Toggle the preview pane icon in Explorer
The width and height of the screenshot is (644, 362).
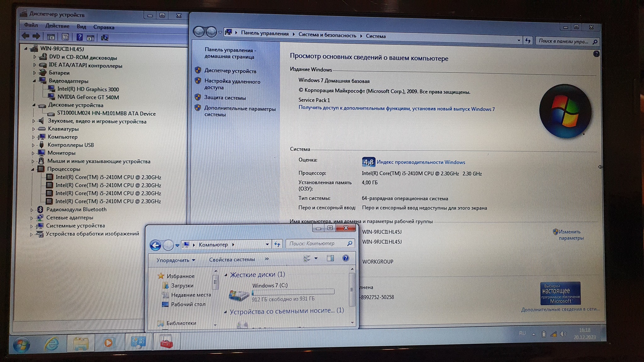(330, 258)
